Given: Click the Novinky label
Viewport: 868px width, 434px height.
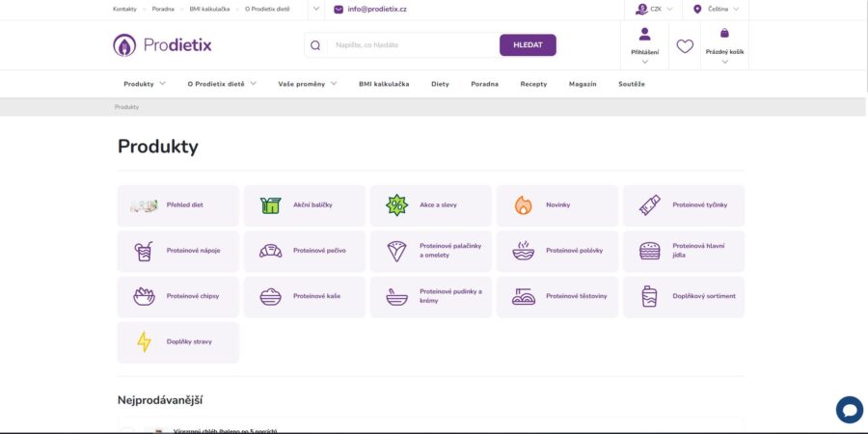Looking at the screenshot, I should [558, 204].
